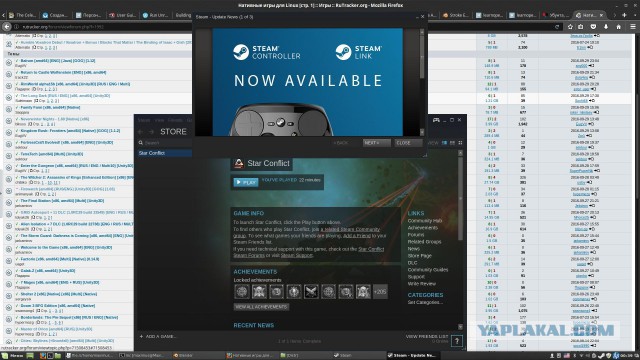Click Set Categories in Steam
Screen dimensions: 640x360
pyautogui.click(x=425, y=302)
